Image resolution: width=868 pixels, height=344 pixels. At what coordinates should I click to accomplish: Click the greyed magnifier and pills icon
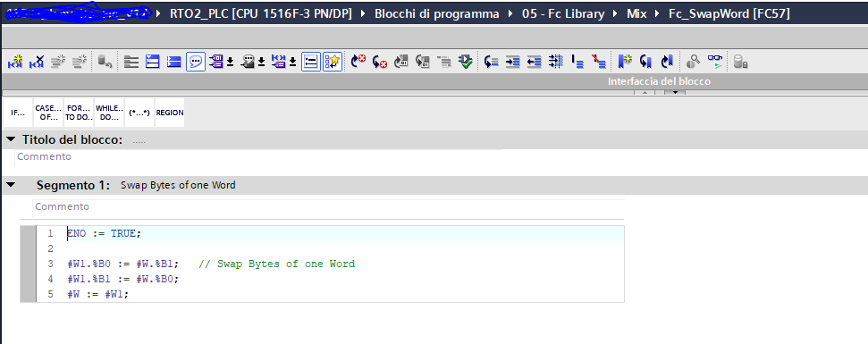coord(693,62)
